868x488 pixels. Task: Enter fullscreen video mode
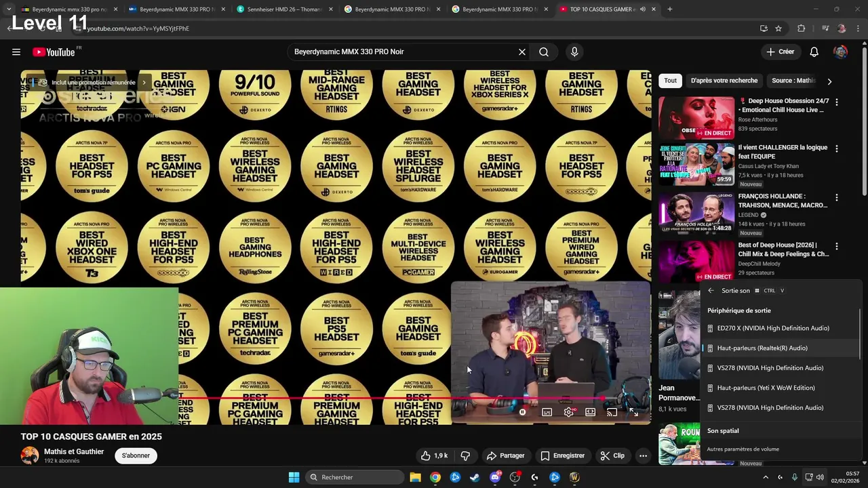tap(633, 411)
